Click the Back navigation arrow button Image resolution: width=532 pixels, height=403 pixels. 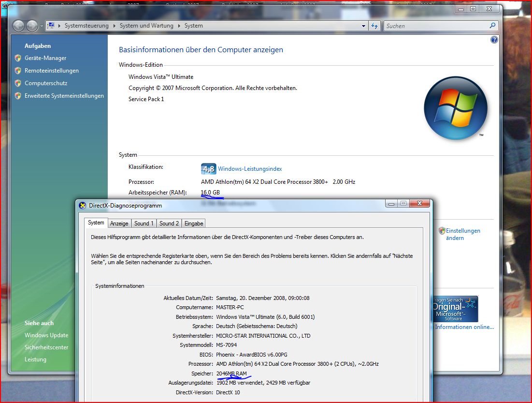pos(19,26)
